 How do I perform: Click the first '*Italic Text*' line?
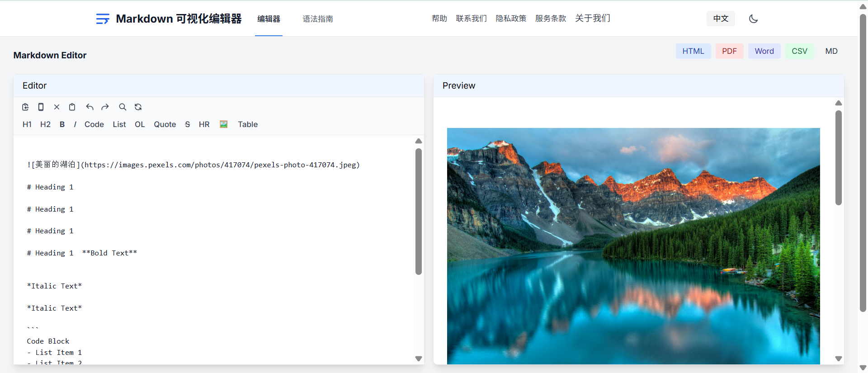pyautogui.click(x=54, y=286)
